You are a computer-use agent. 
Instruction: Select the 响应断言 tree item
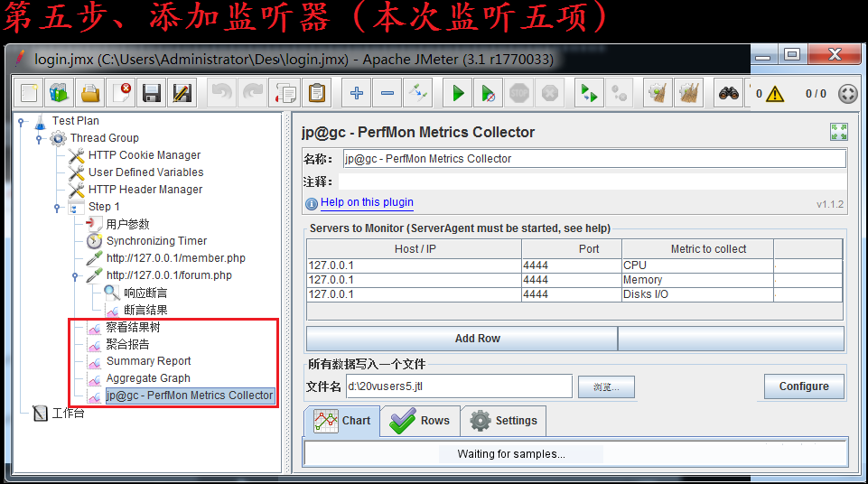145,293
